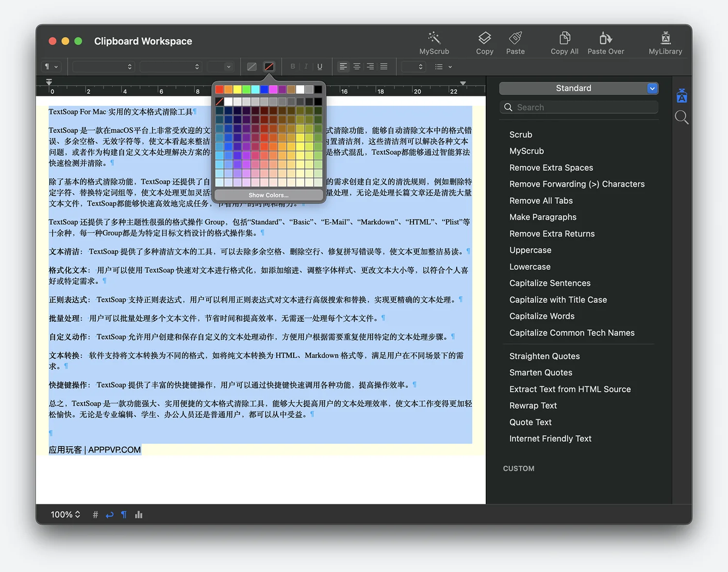
Task: Click the cleaner Search field
Action: [579, 107]
